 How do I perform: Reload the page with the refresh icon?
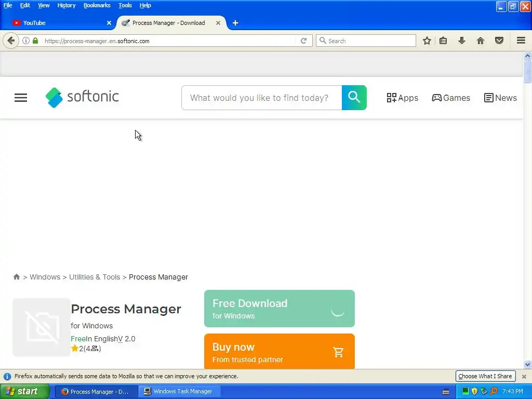pos(303,41)
